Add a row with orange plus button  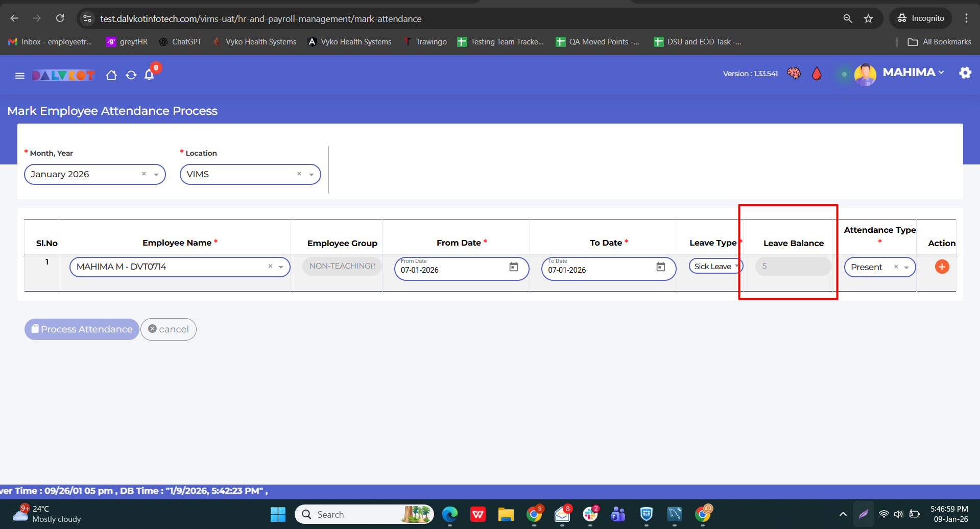point(942,267)
